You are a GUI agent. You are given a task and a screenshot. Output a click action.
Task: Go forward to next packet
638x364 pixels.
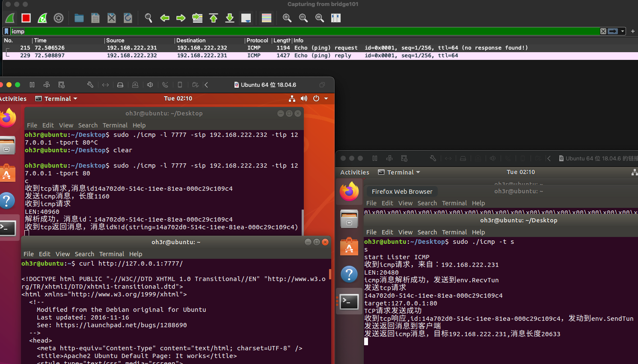tap(181, 18)
